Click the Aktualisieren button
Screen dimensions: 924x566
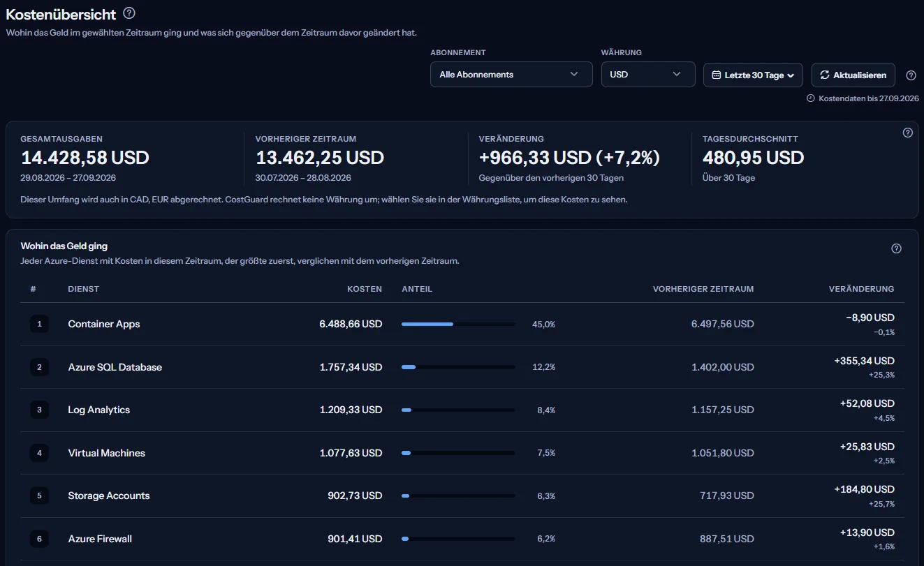click(853, 75)
